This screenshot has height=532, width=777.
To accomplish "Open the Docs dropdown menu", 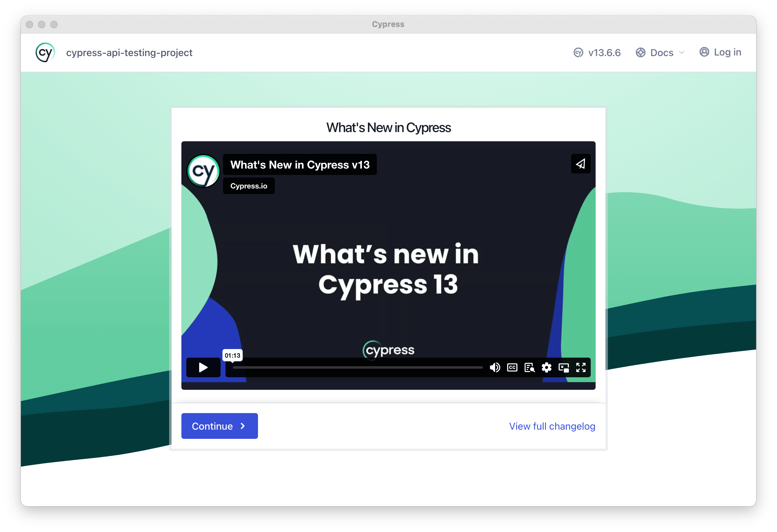I will [662, 52].
